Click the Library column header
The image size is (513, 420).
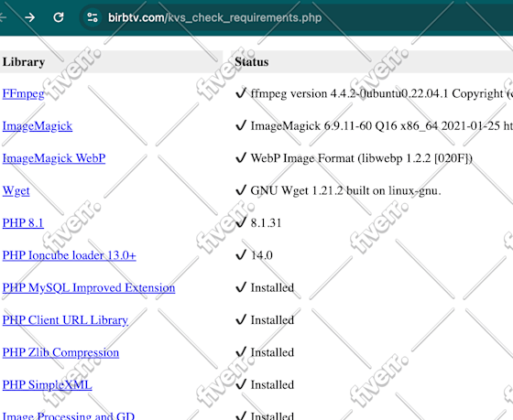click(24, 62)
